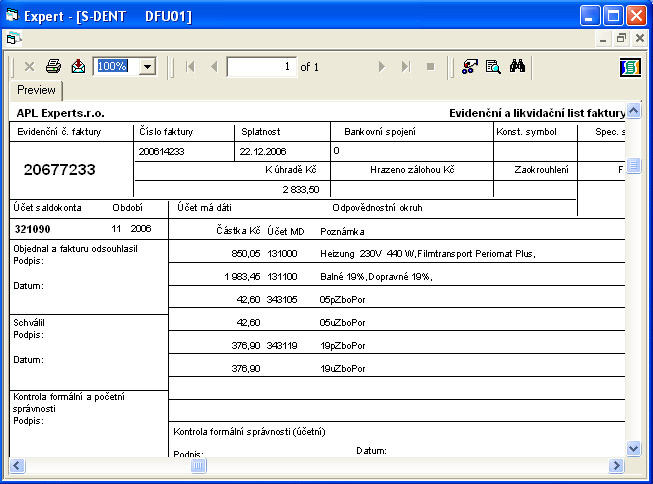
Task: Open the search/magnifier report icon
Action: tap(493, 66)
